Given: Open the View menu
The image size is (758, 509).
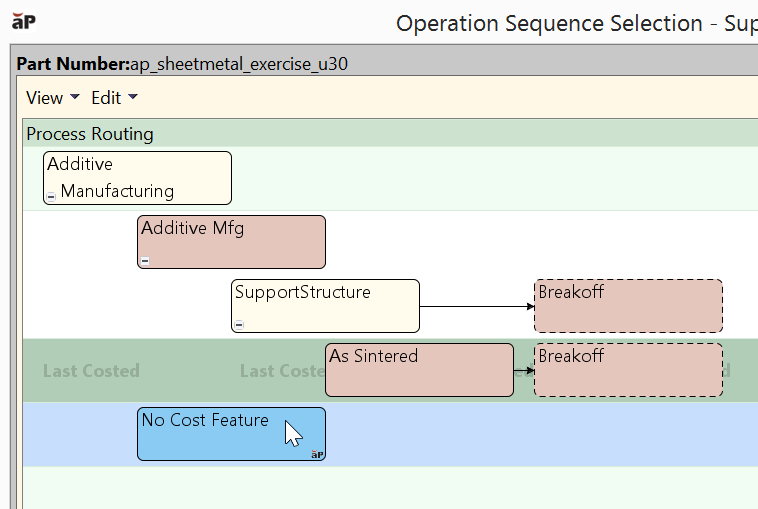Looking at the screenshot, I should tap(44, 98).
